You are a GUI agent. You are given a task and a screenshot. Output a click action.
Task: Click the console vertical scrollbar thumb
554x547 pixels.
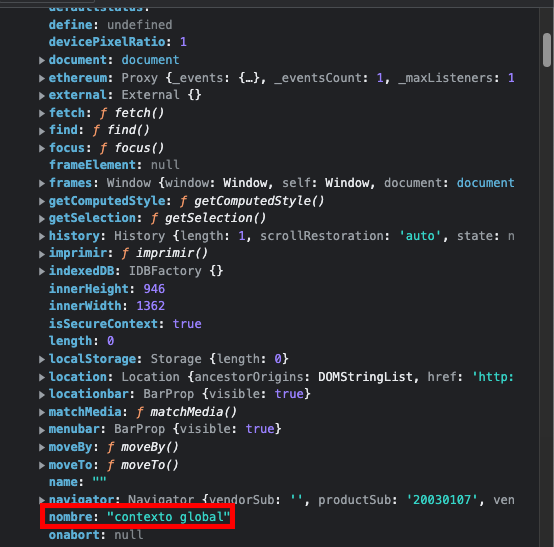[x=547, y=50]
